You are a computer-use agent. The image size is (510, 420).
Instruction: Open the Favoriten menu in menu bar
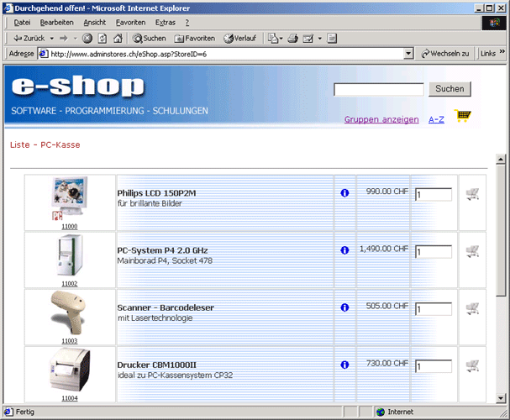point(131,23)
